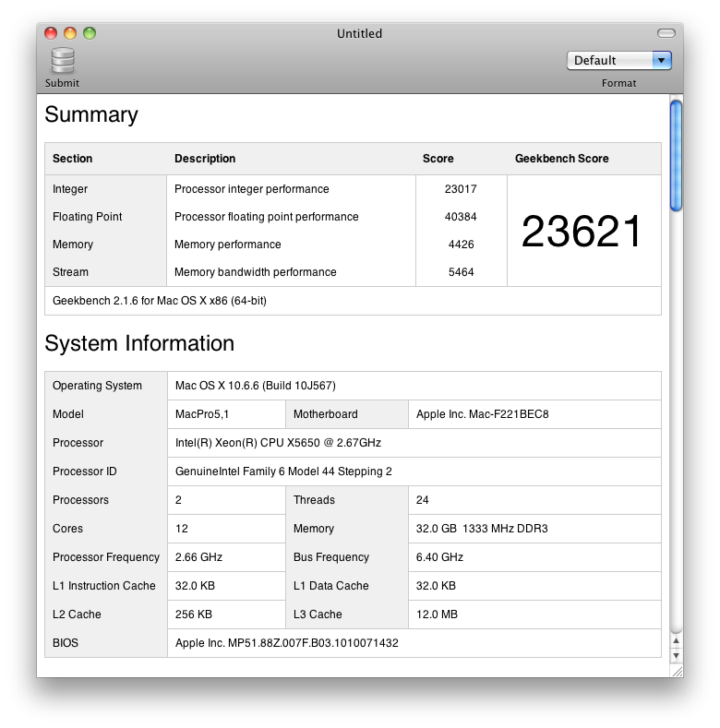Click the Score column header
This screenshot has height=728, width=720.
coord(438,159)
